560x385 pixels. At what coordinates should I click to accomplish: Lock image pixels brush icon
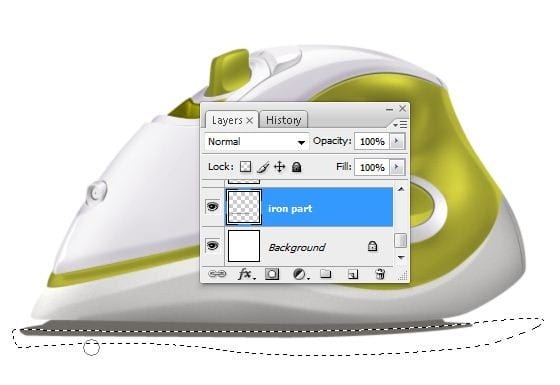[x=263, y=167]
